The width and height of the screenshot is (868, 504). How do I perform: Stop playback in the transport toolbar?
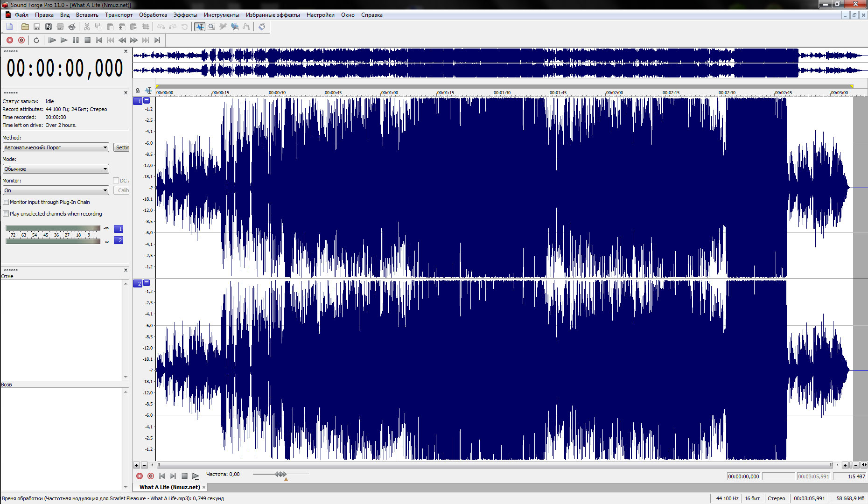87,40
